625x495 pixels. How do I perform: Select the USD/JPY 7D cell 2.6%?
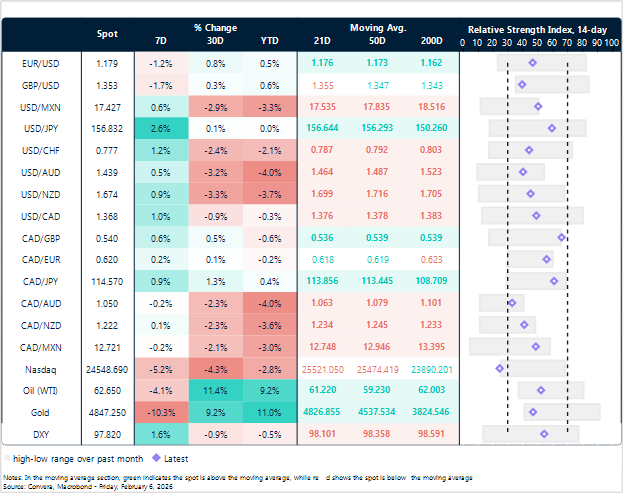click(x=161, y=128)
